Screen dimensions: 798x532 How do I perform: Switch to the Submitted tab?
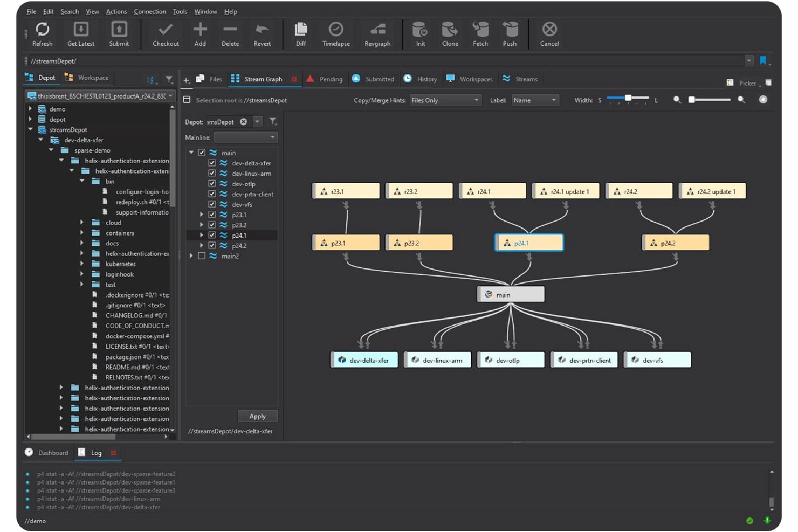(x=373, y=79)
